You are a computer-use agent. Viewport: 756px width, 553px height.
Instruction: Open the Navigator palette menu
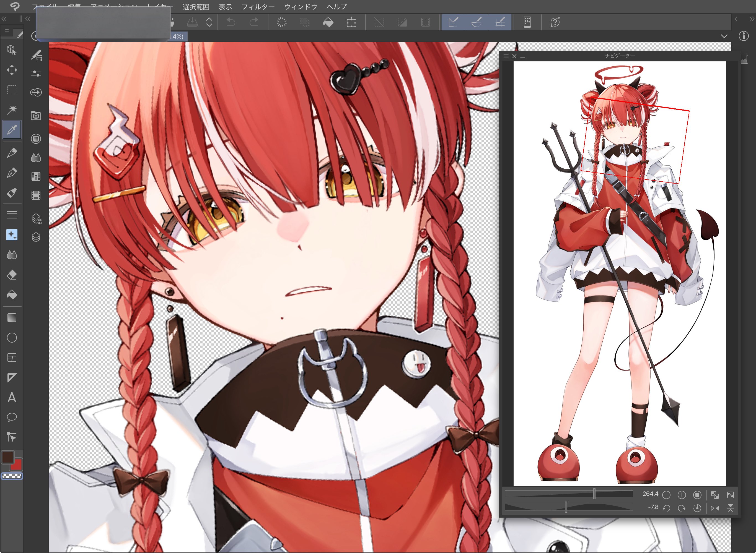click(x=506, y=56)
